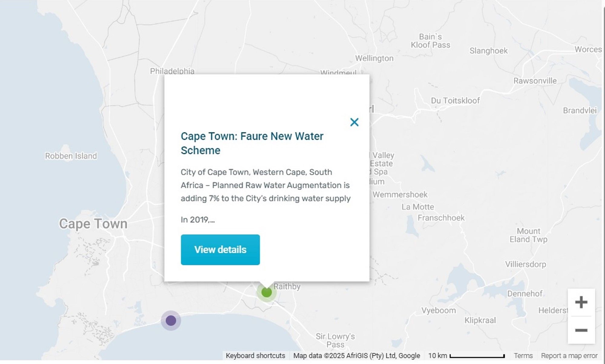
Task: Click the Franschhoek label on the map
Action: 442,217
